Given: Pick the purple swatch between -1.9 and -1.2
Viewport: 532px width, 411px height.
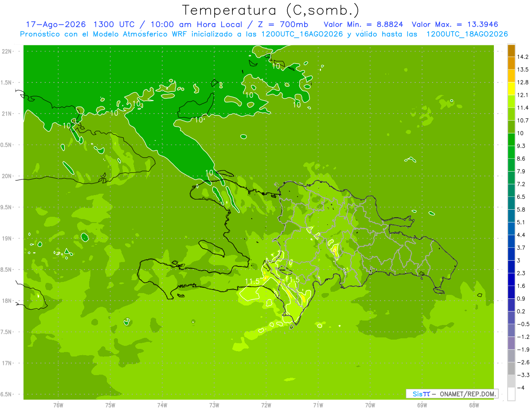Looking at the screenshot, I should click(x=511, y=343).
